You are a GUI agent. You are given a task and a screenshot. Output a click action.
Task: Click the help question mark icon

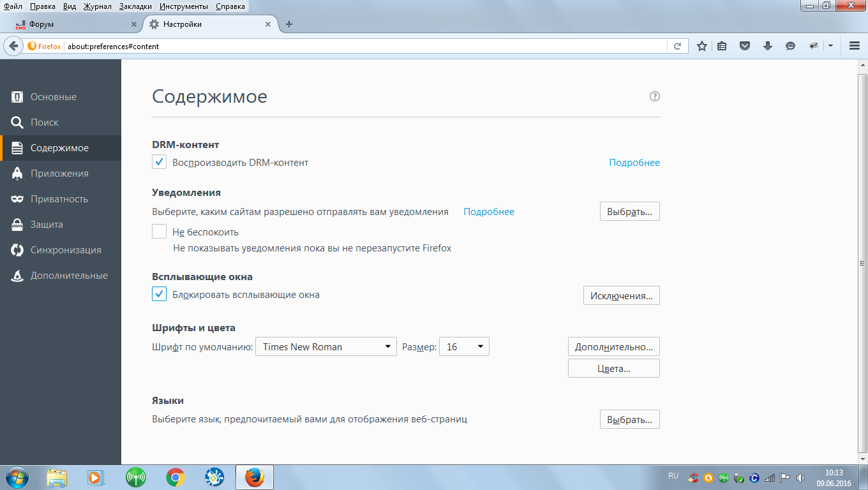point(654,97)
